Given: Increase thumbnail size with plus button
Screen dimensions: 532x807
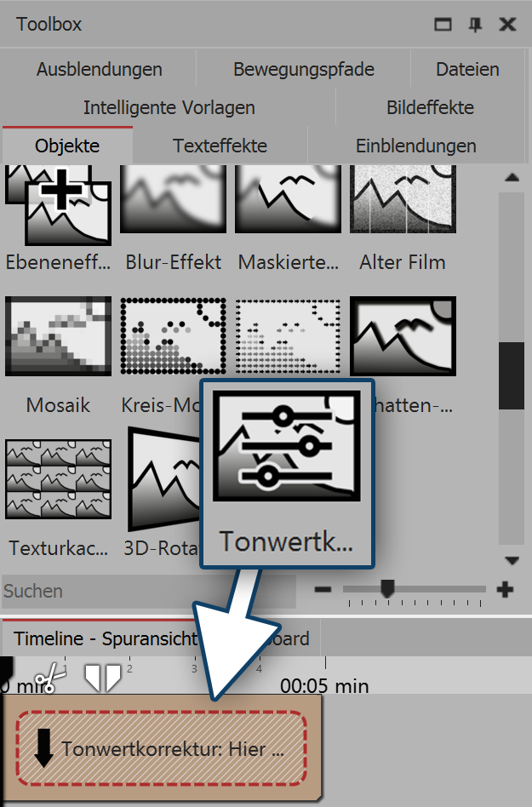Looking at the screenshot, I should coord(506,589).
